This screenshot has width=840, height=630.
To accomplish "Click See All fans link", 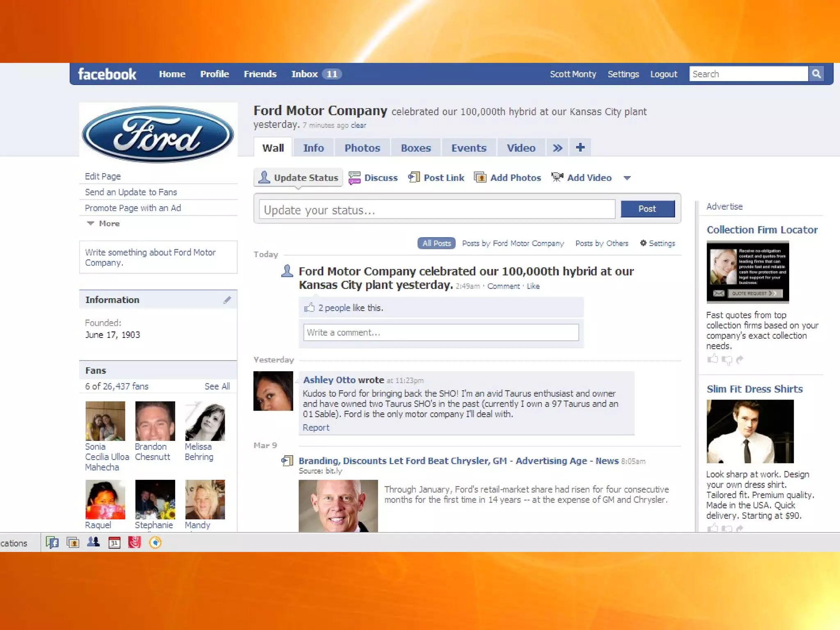I will (217, 386).
